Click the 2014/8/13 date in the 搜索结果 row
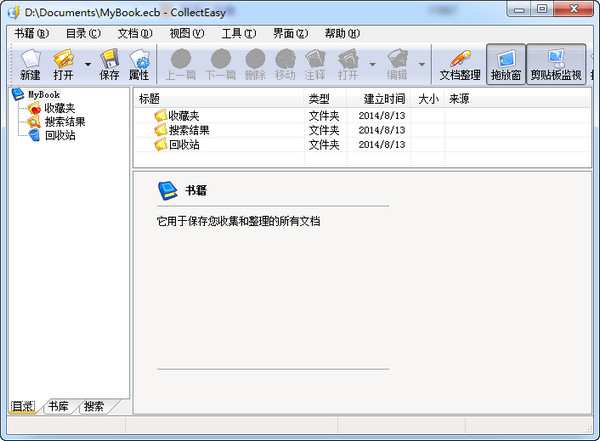The width and height of the screenshot is (600, 441). (382, 130)
